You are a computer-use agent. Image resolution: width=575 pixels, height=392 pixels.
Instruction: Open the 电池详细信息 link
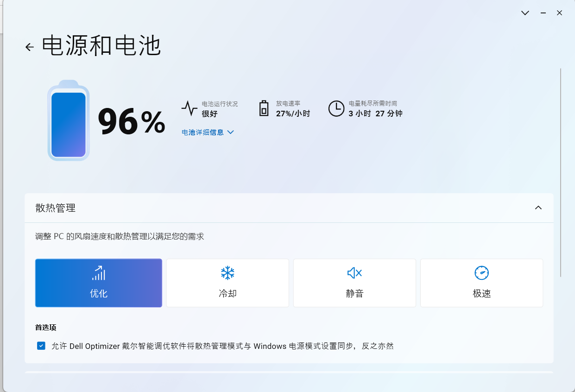coord(202,132)
